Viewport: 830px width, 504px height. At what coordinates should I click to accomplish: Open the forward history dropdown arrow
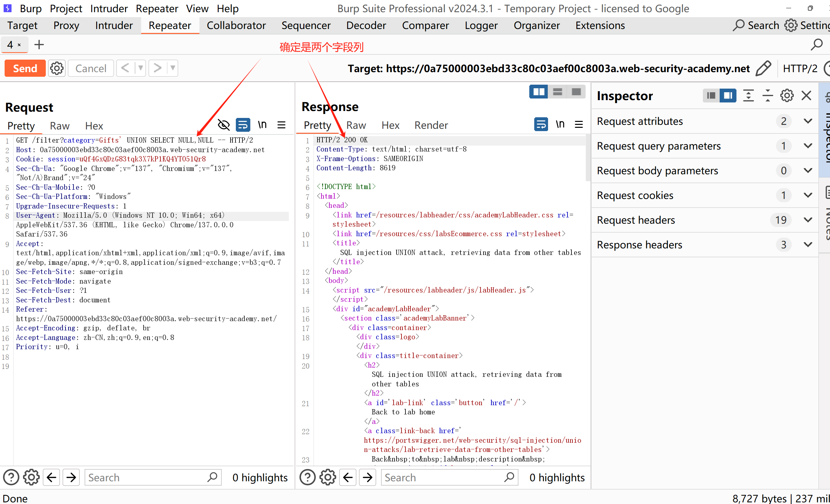point(173,69)
